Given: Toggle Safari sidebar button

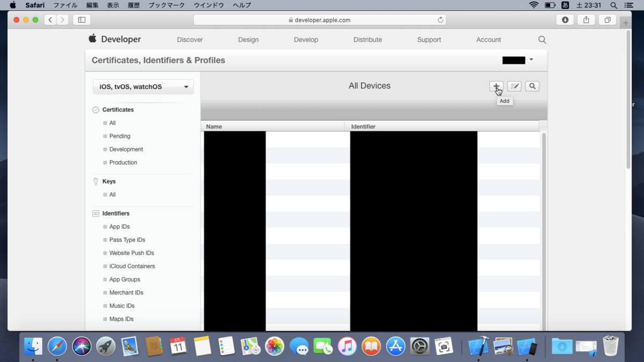Looking at the screenshot, I should click(x=82, y=20).
